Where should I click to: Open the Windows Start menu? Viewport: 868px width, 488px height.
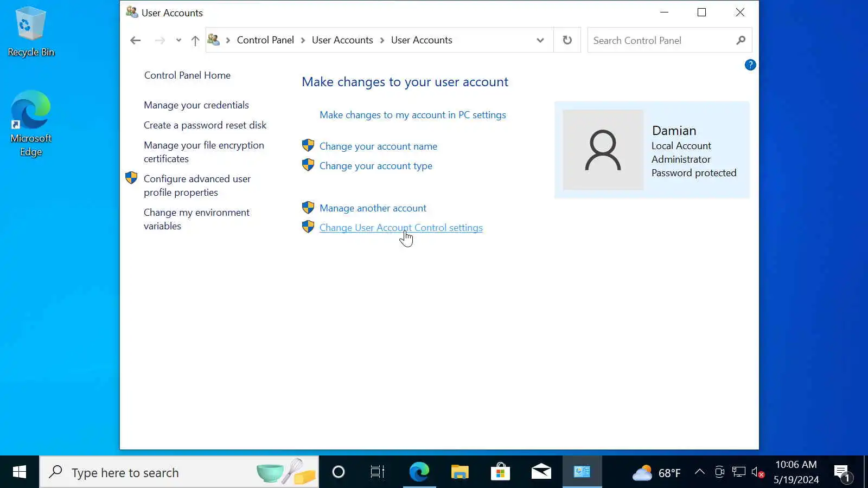20,472
